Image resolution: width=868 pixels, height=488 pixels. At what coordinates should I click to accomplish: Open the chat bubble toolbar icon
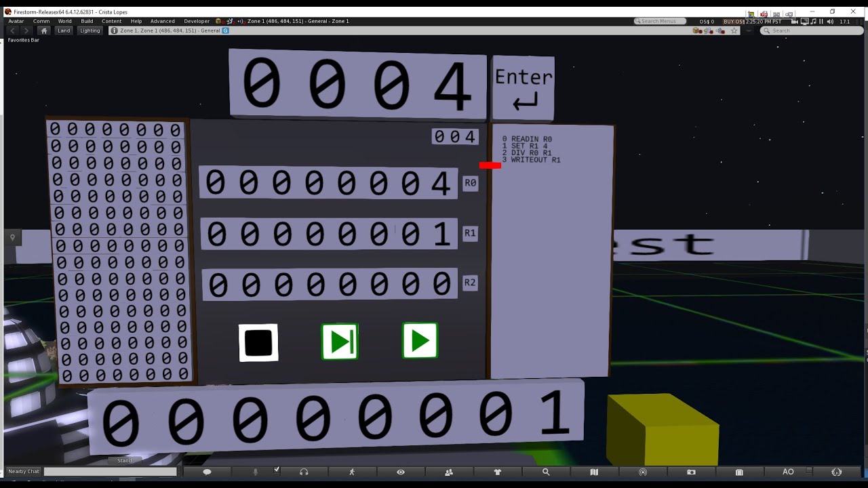[207, 472]
